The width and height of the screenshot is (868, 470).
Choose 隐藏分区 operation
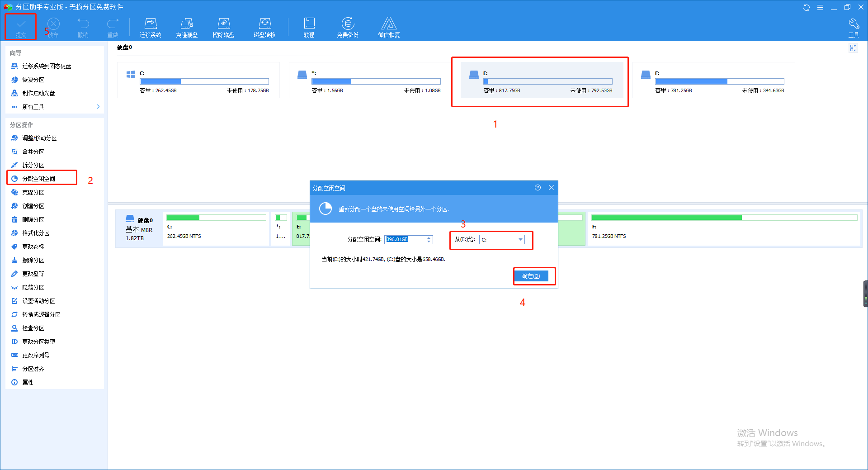(33, 287)
